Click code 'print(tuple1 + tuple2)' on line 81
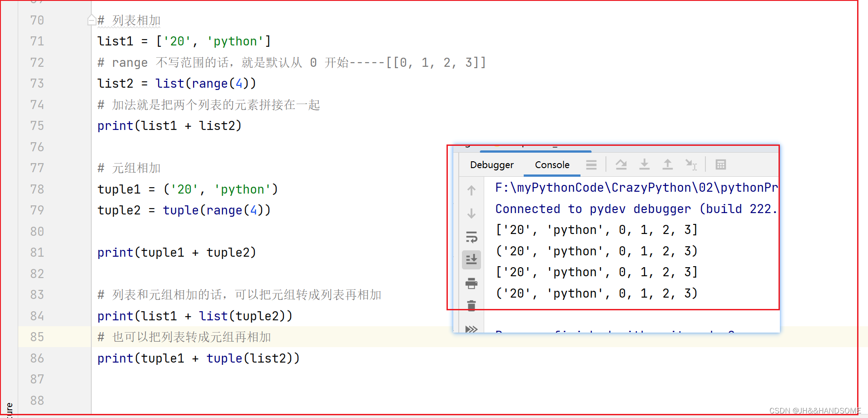The image size is (868, 418). click(177, 253)
